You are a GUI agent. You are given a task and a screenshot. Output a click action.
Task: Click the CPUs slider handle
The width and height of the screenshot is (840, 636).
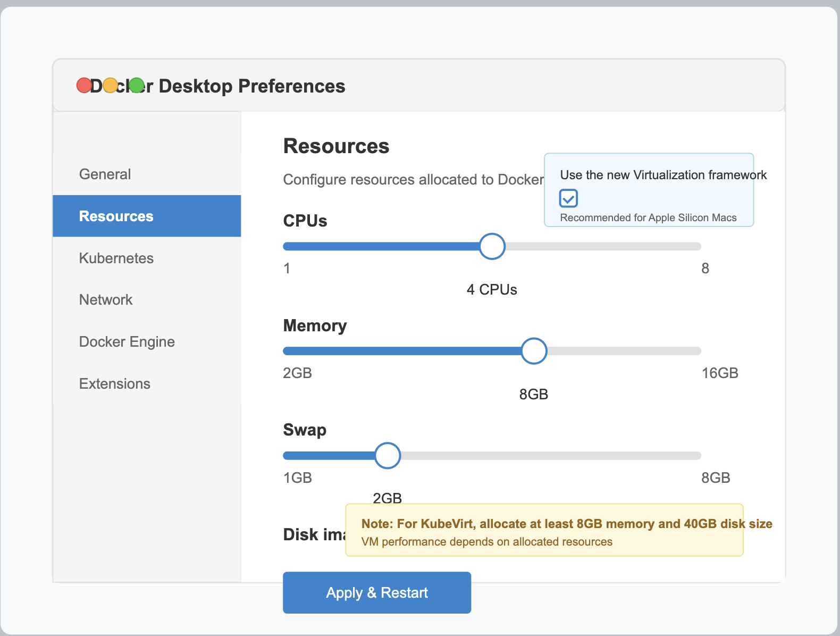(492, 246)
